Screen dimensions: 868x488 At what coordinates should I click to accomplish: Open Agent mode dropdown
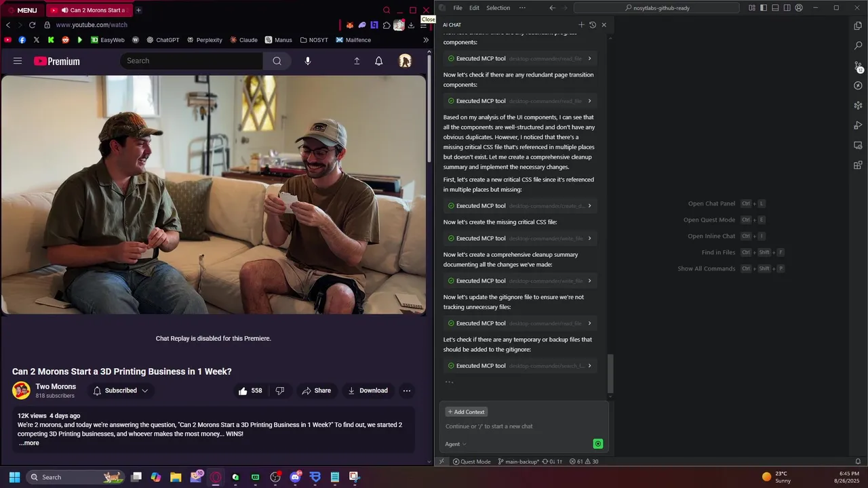(x=456, y=444)
